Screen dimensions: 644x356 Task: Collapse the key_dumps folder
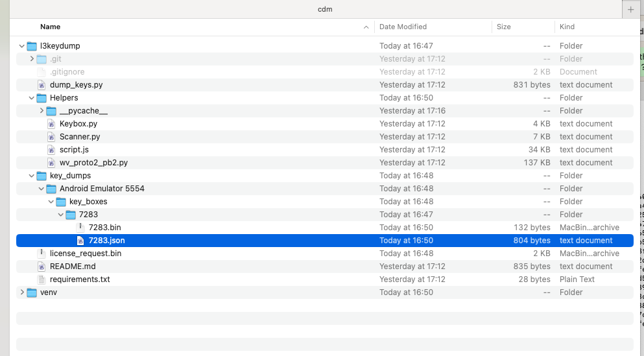click(31, 176)
